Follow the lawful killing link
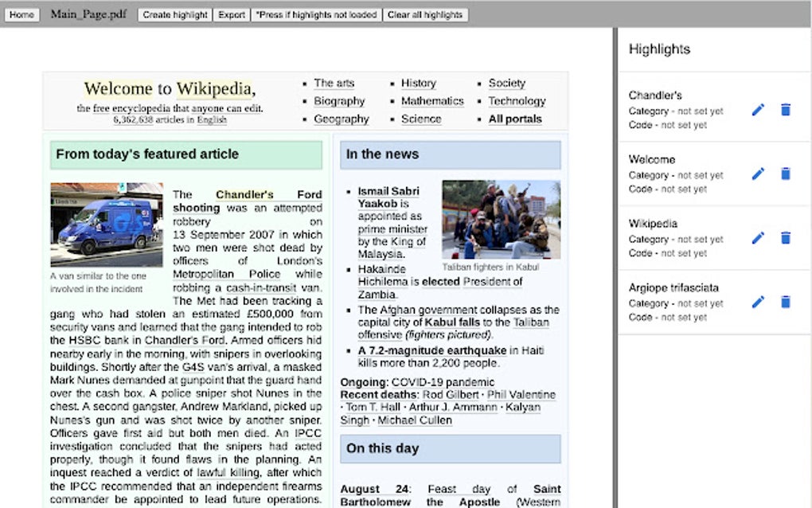The image size is (812, 508). (x=228, y=472)
